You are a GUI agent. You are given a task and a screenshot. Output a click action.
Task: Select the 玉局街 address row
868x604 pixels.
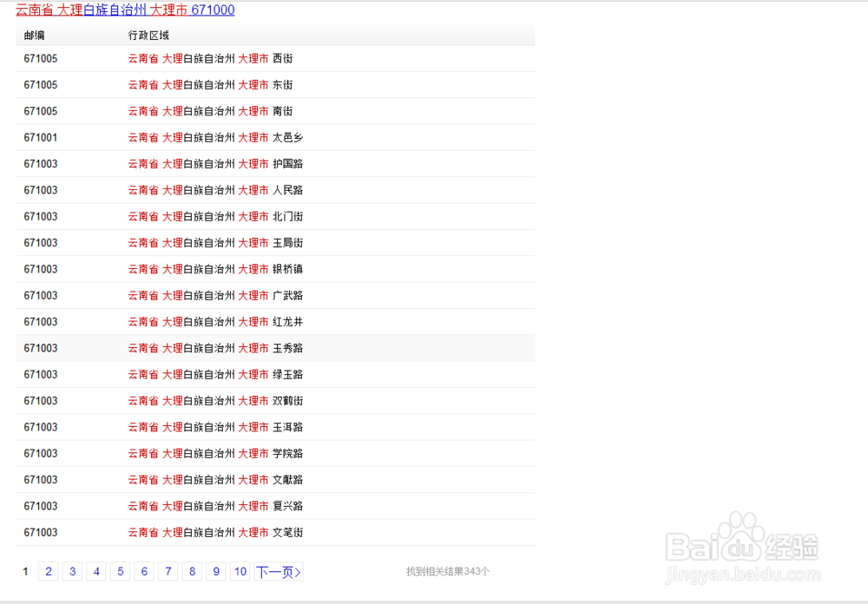coord(275,242)
